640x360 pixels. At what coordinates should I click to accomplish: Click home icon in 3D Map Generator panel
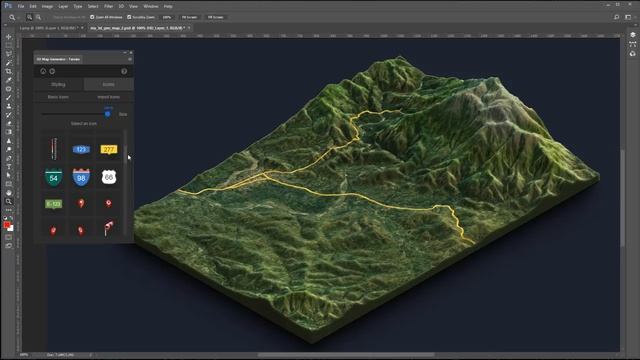pos(43,71)
